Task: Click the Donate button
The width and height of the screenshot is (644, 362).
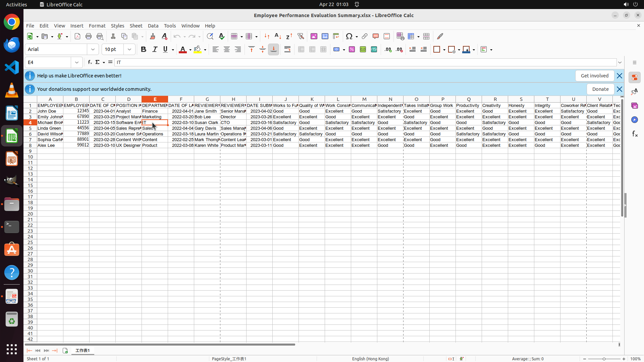Action: pyautogui.click(x=600, y=89)
